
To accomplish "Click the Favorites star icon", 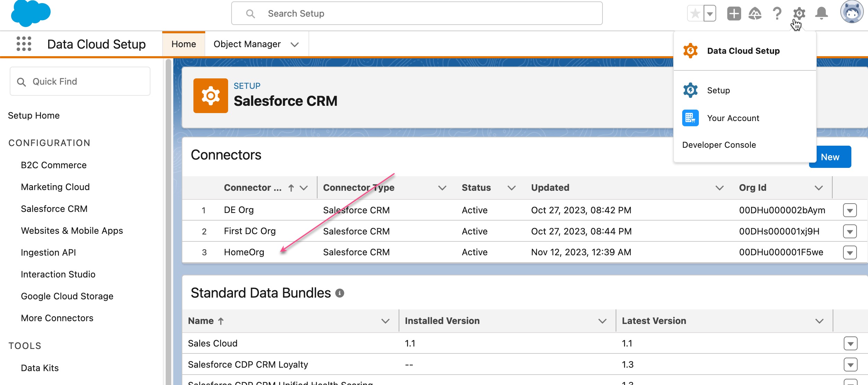I will point(695,14).
